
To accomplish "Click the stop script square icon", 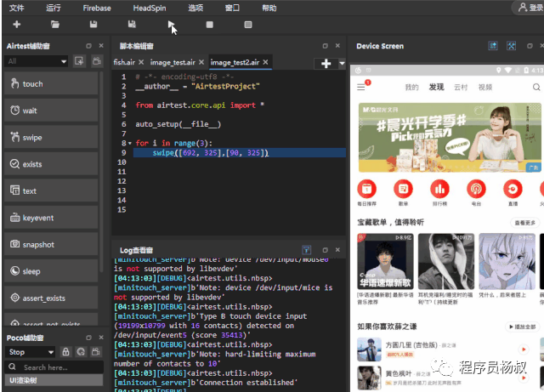I will pos(210,26).
